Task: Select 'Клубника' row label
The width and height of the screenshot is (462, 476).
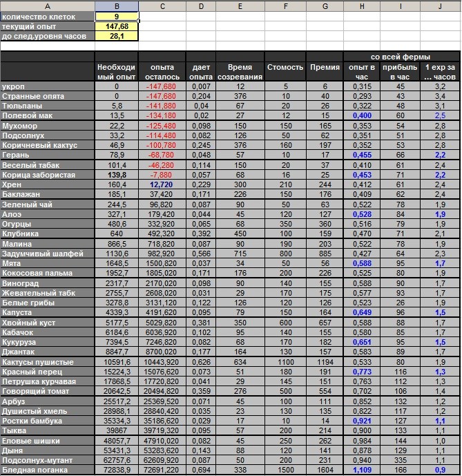Action: point(48,234)
